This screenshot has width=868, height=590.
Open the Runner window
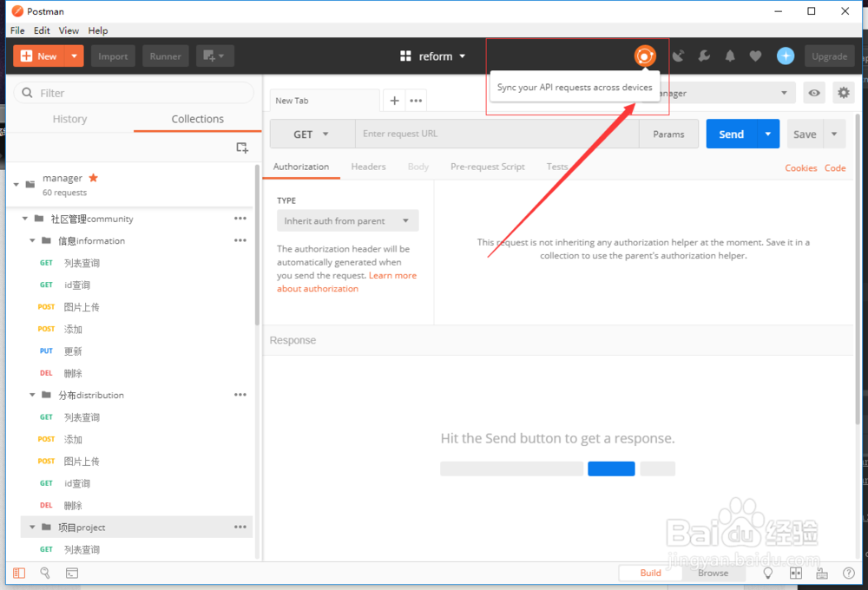165,56
